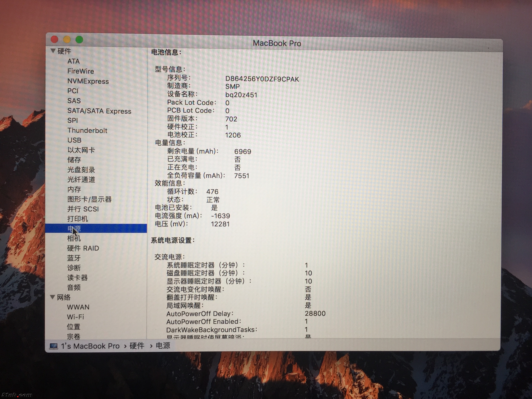Open the Wi-Fi network section
The image size is (532, 399).
pos(75,317)
